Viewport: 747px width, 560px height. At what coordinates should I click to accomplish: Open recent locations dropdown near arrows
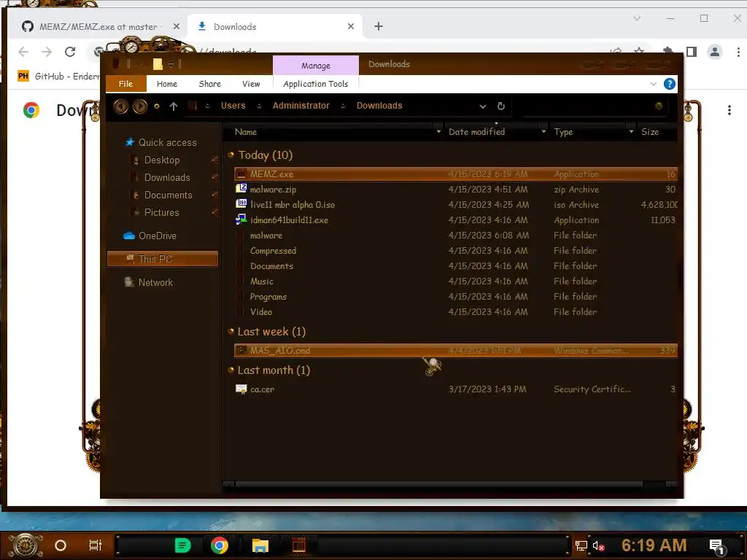pyautogui.click(x=156, y=106)
